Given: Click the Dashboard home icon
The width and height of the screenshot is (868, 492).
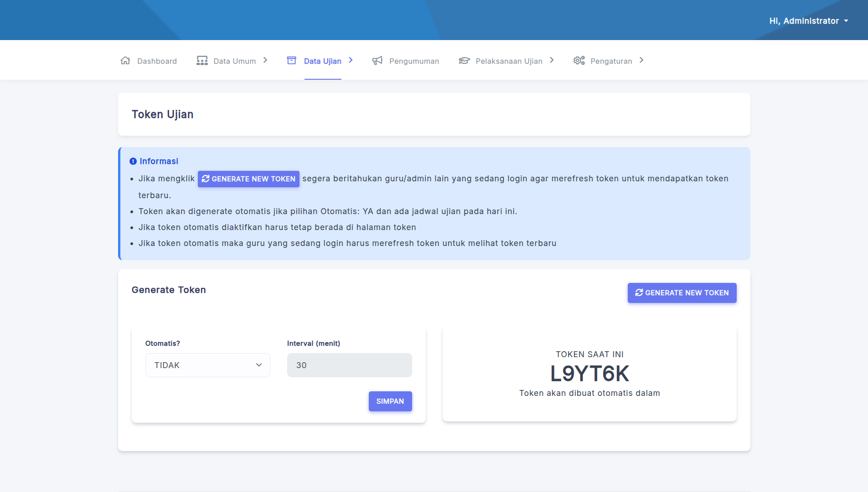Looking at the screenshot, I should pos(125,61).
